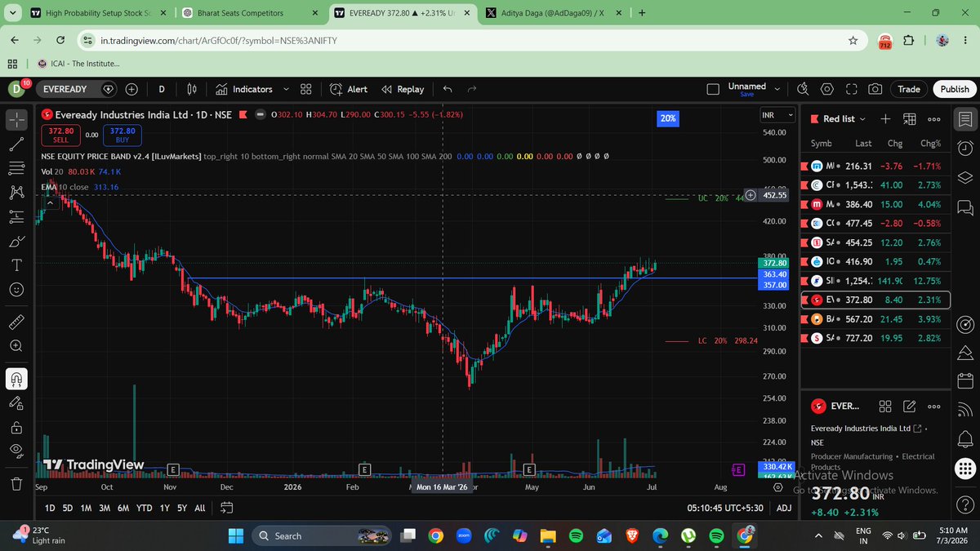Create an Alert from the toolbar
The image size is (980, 551).
tap(349, 89)
